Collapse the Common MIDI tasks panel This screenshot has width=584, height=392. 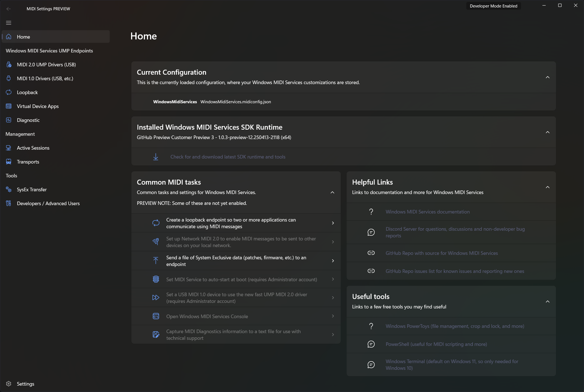(x=332, y=192)
